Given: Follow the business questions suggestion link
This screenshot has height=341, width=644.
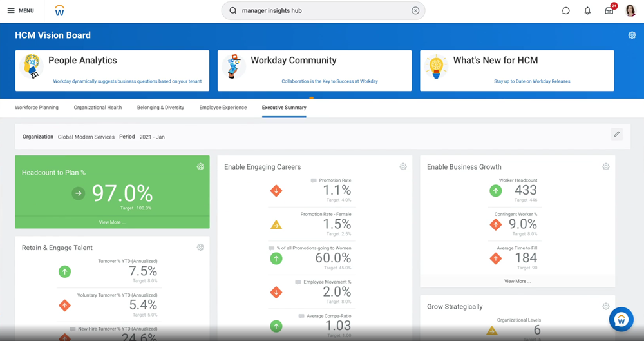Looking at the screenshot, I should click(128, 81).
